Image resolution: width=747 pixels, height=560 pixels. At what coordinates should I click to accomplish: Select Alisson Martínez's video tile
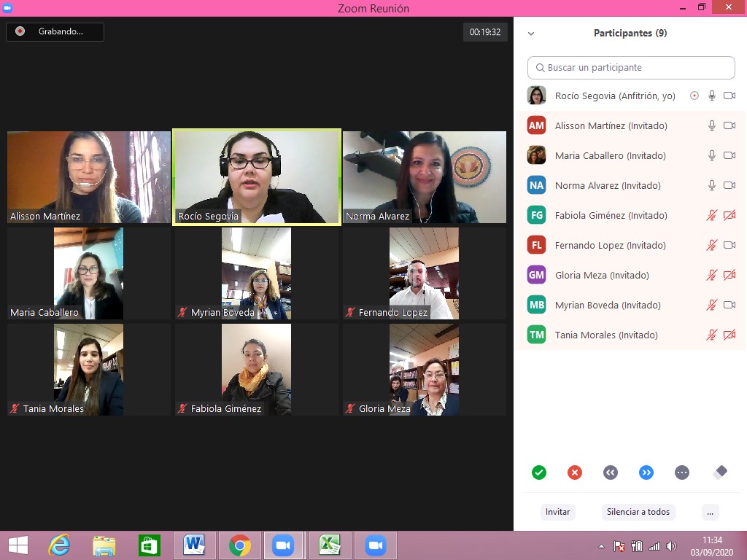tap(88, 177)
